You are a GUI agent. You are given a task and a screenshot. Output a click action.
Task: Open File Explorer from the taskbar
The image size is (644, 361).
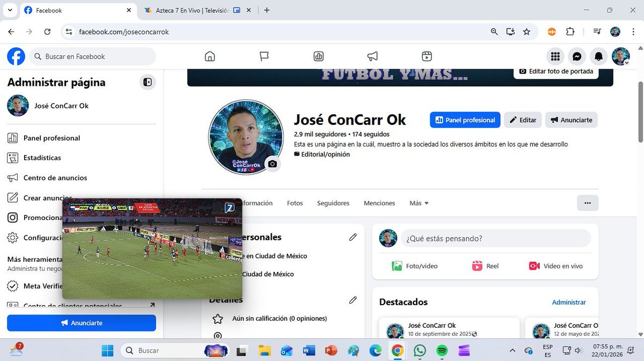click(265, 350)
